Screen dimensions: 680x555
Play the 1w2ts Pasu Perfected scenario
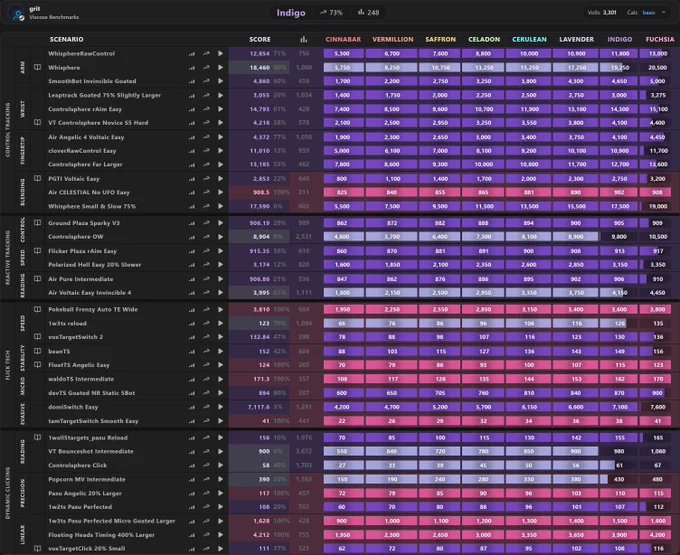coord(220,507)
